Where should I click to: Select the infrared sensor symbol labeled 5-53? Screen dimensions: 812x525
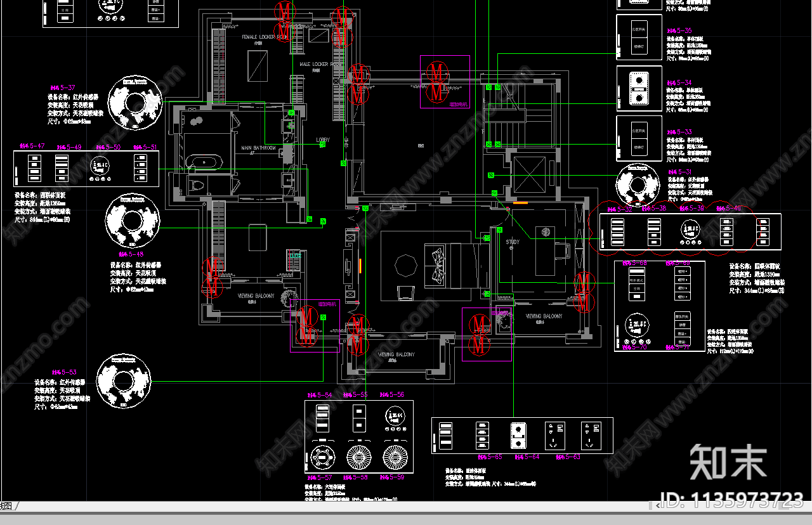(x=124, y=382)
